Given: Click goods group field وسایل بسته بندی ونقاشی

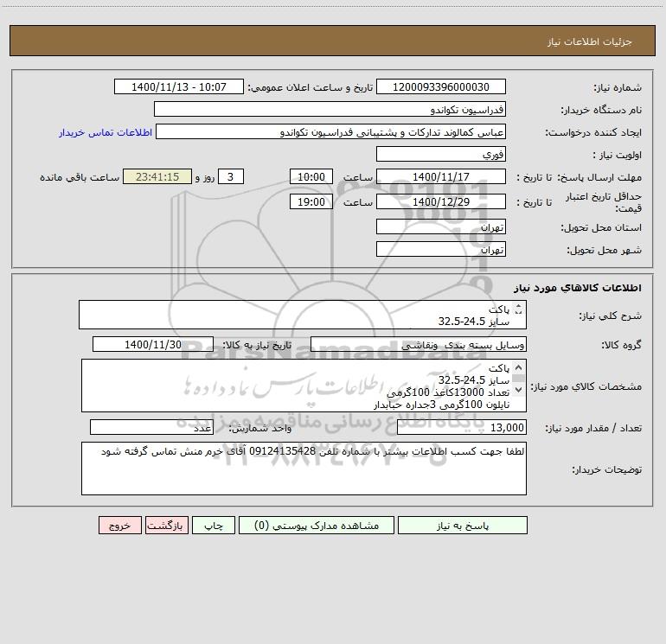Looking at the screenshot, I should 419,344.
